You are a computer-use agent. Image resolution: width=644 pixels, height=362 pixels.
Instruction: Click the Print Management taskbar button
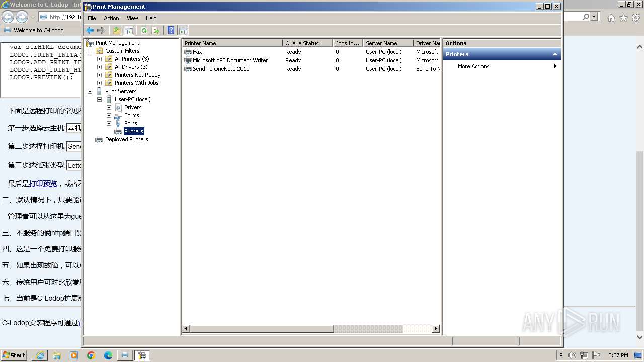142,355
